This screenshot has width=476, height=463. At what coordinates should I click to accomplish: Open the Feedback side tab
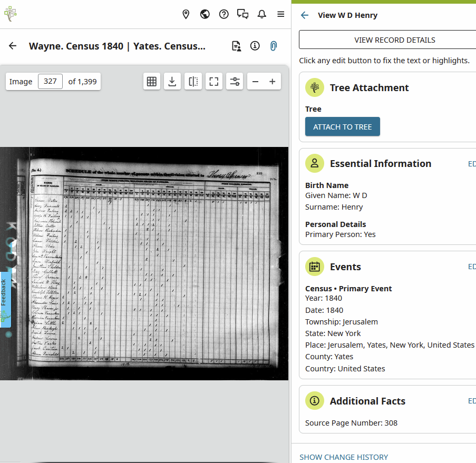(x=5, y=300)
